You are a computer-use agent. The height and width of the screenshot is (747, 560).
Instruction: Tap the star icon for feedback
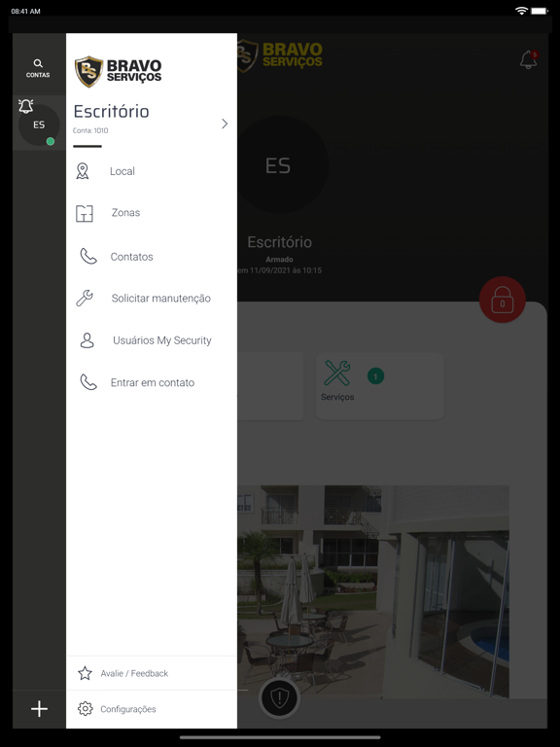(x=85, y=673)
